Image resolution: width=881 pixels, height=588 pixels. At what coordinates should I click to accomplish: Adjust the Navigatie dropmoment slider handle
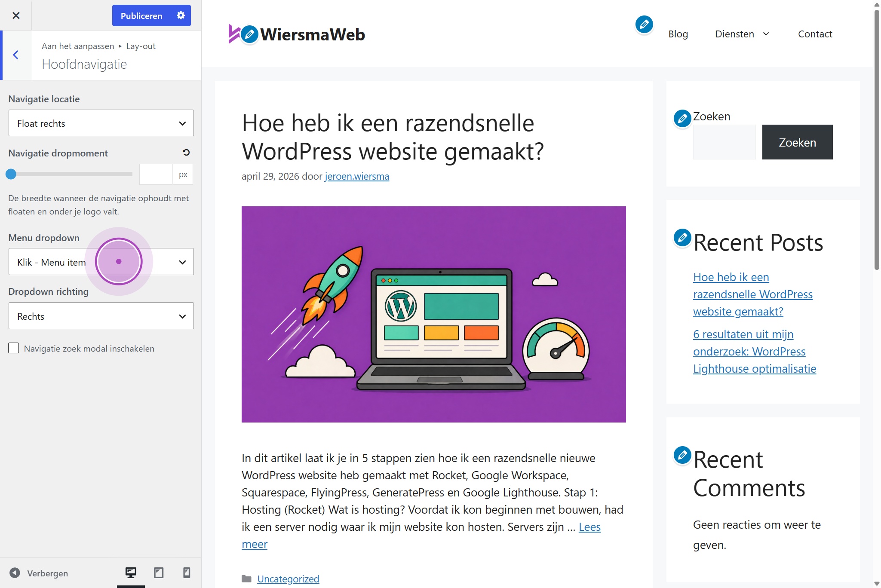click(x=11, y=174)
